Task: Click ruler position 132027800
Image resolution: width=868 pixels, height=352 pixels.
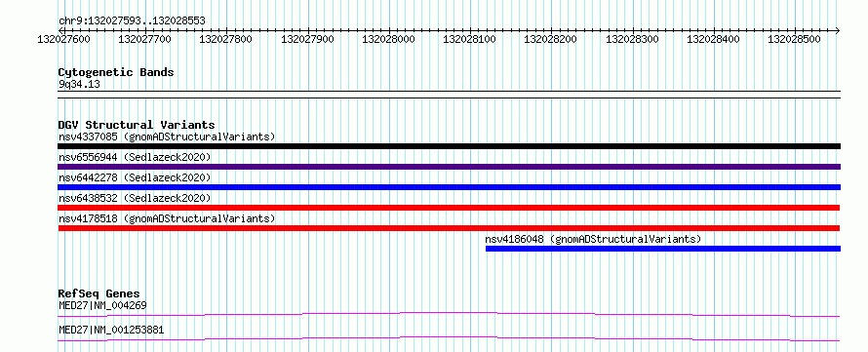Action: (226, 39)
